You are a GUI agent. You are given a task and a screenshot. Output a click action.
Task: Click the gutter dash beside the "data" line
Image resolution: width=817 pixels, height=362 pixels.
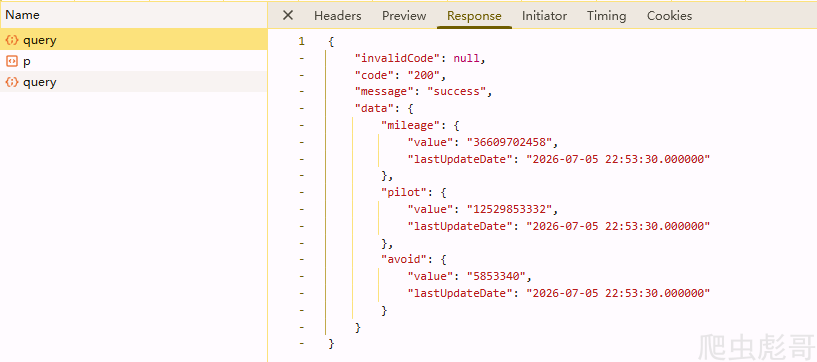tap(301, 108)
